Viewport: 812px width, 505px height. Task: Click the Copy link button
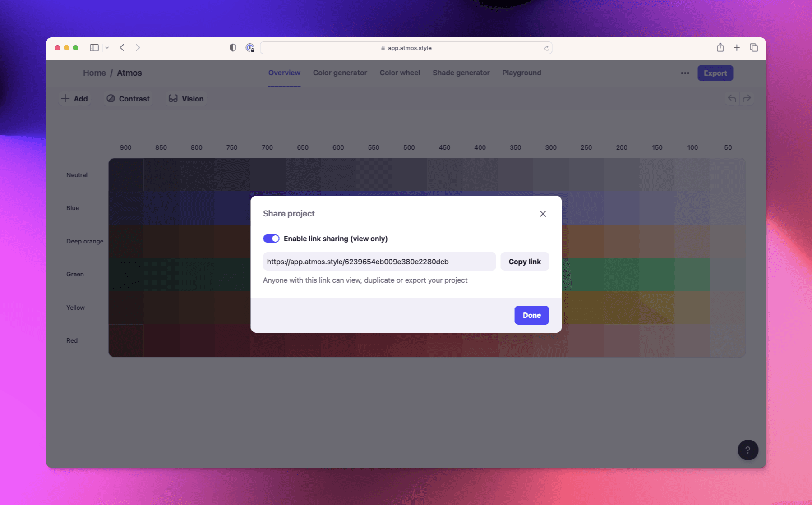coord(524,261)
